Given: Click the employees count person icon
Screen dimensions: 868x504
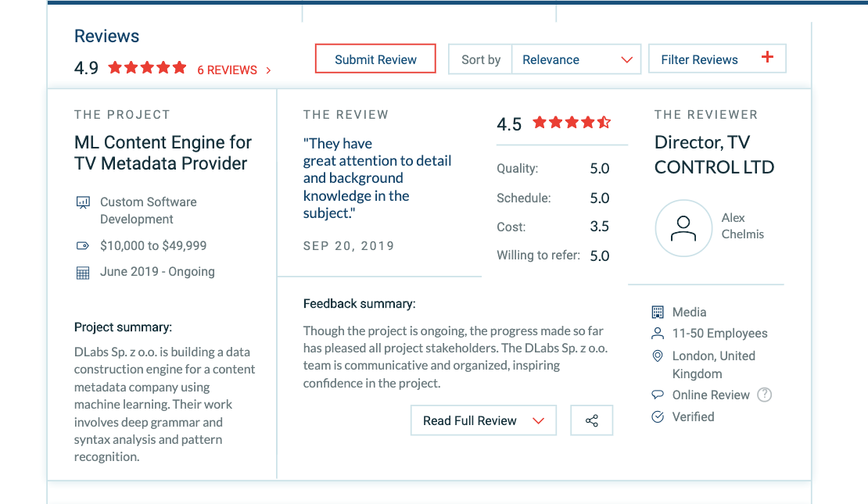Looking at the screenshot, I should pyautogui.click(x=658, y=334).
